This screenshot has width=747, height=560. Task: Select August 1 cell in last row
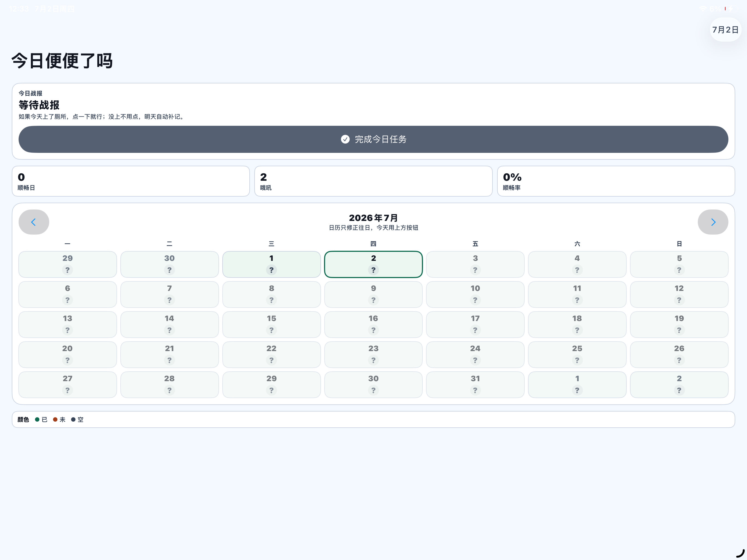click(x=577, y=384)
